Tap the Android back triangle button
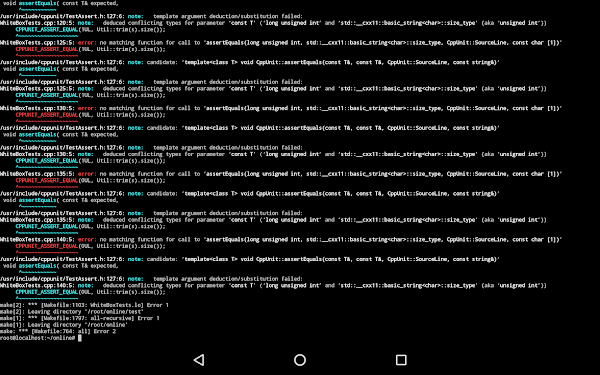 199,360
